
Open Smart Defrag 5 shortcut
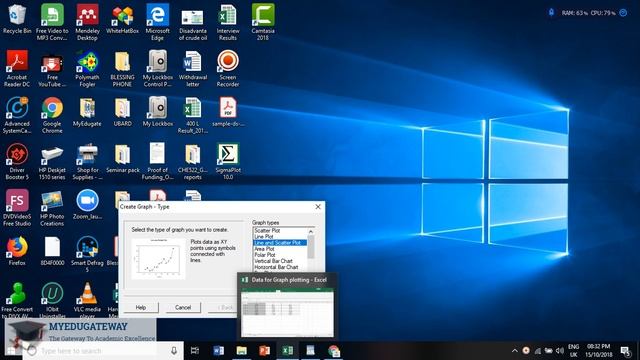coord(87,255)
